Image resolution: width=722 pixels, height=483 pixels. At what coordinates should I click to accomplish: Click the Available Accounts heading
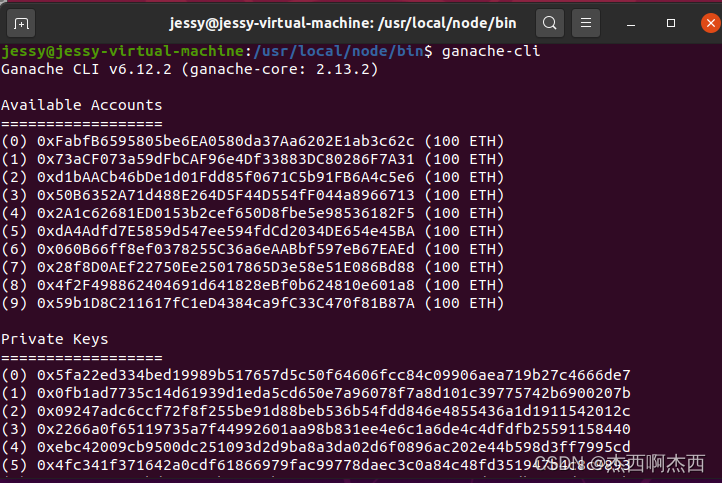(82, 105)
